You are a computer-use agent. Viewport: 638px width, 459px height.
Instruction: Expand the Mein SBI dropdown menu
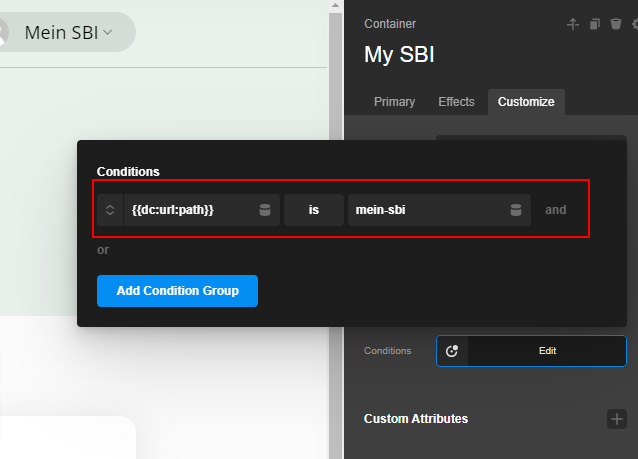click(108, 32)
